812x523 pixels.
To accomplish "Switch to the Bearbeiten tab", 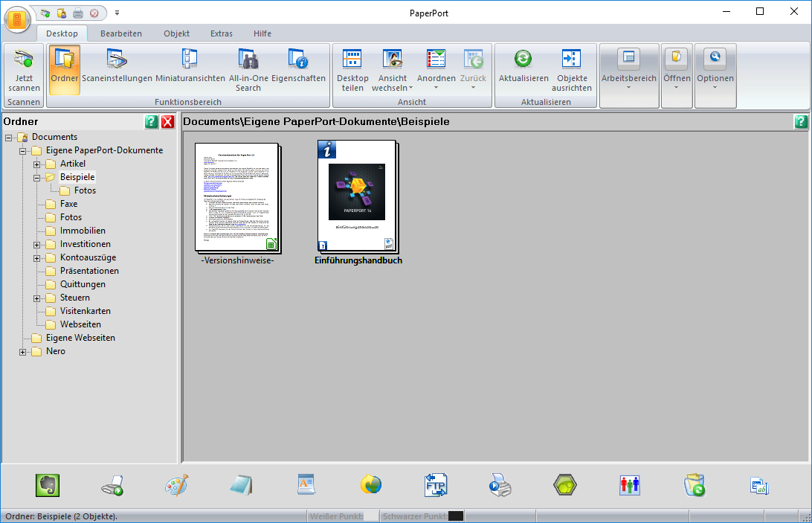I will 121,33.
